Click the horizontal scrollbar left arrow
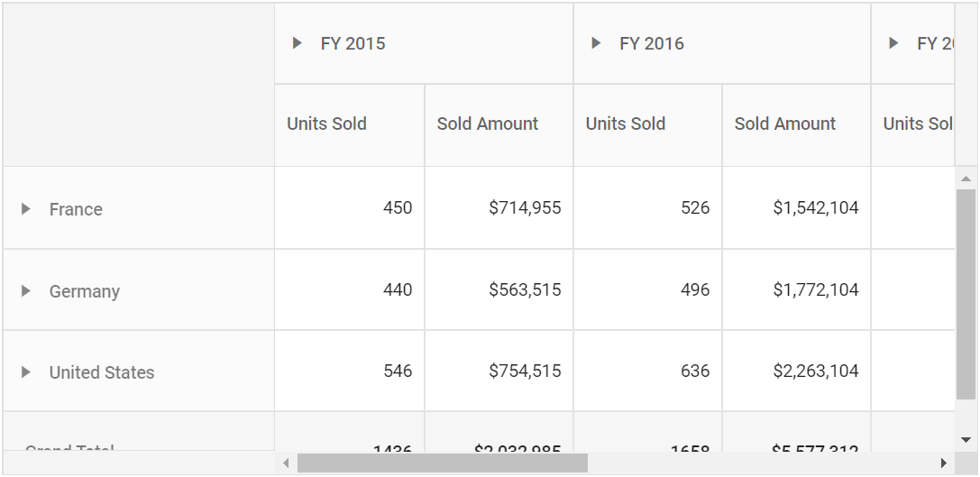This screenshot has height=477, width=980. pos(287,463)
